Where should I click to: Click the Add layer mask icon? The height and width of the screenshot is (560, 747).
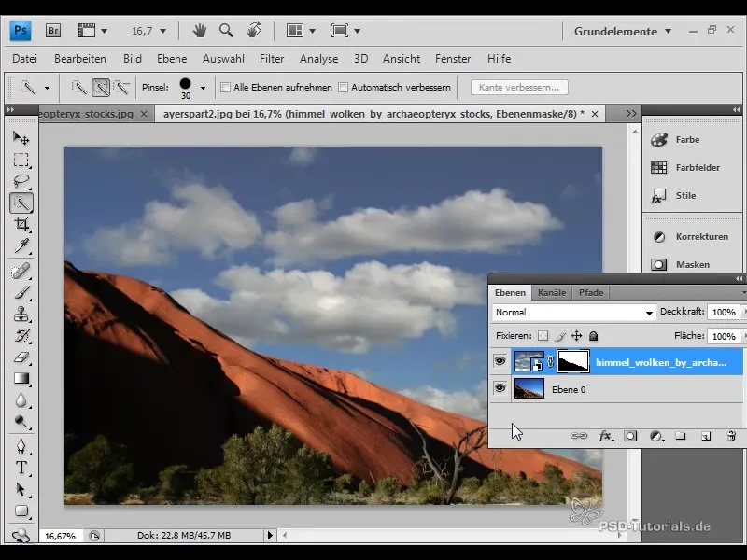630,436
